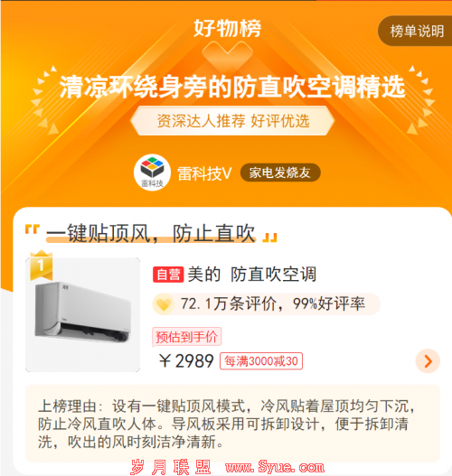Click the ¥2989 price text
The height and width of the screenshot is (476, 452).
186,361
